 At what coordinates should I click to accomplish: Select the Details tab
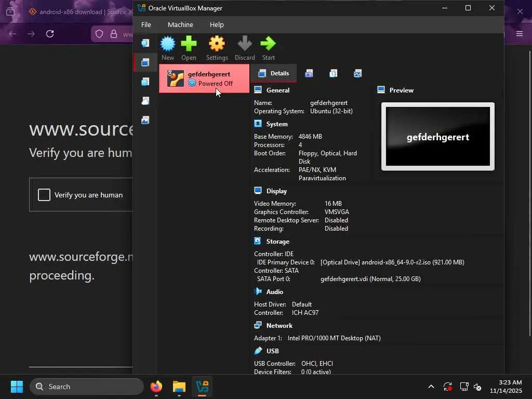tap(273, 73)
